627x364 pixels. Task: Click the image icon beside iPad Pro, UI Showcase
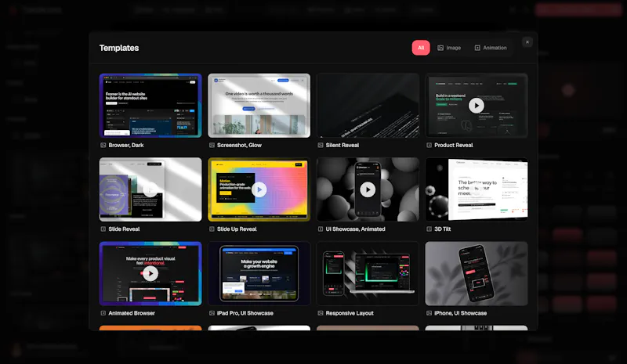coord(212,313)
